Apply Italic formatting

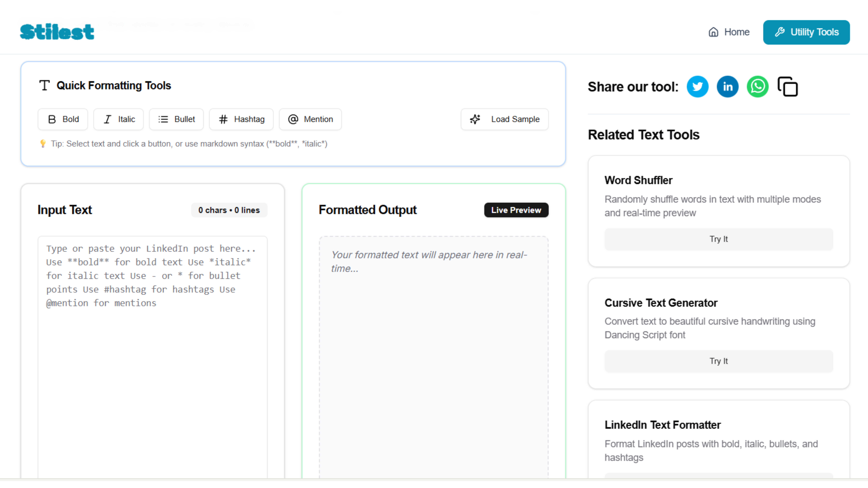point(119,119)
